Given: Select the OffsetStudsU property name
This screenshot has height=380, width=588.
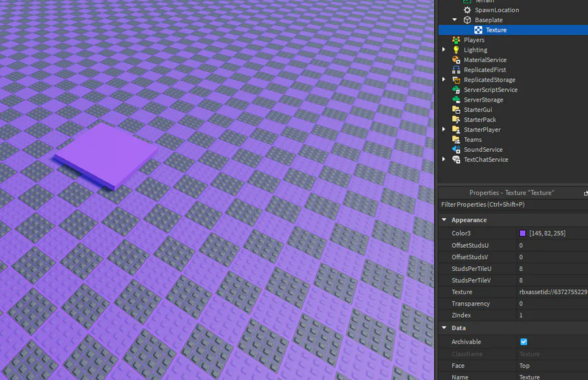Looking at the screenshot, I should pos(470,245).
